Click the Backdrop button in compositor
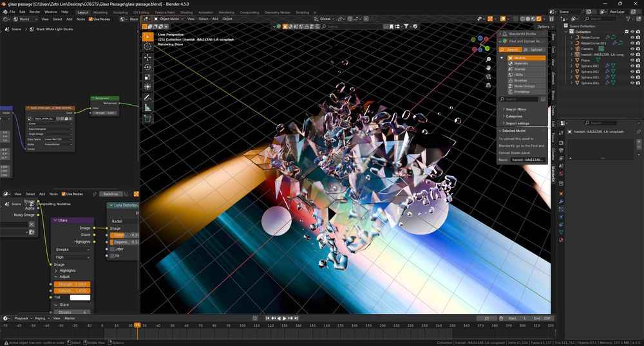 click(x=111, y=194)
